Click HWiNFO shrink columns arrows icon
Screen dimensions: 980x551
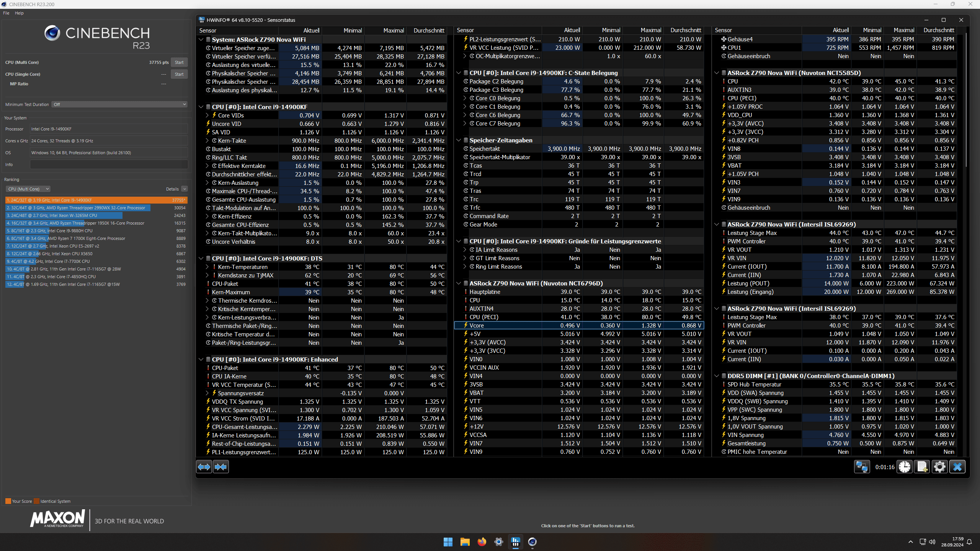[x=221, y=467]
